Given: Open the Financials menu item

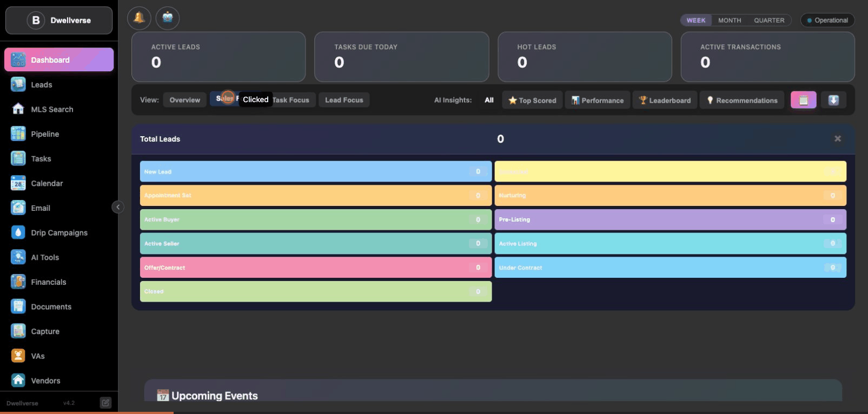Looking at the screenshot, I should 59,282.
